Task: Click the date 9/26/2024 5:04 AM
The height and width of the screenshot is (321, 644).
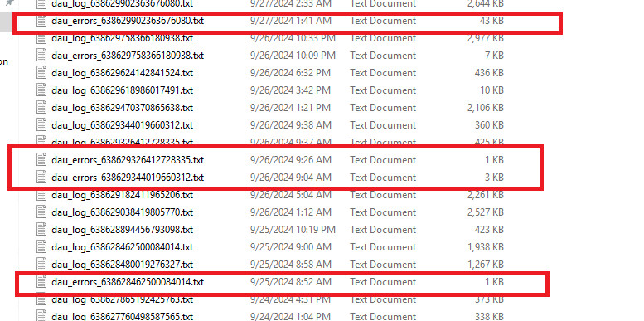Action: [x=291, y=195]
